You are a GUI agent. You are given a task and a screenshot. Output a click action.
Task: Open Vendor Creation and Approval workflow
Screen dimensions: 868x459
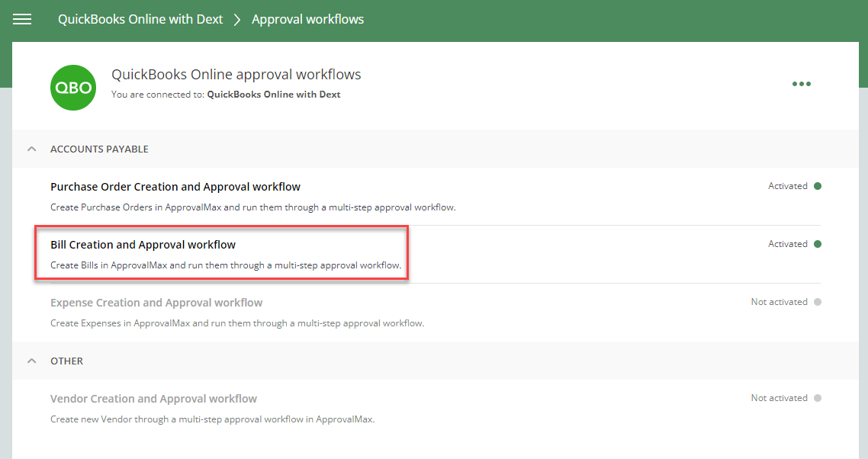[153, 399]
